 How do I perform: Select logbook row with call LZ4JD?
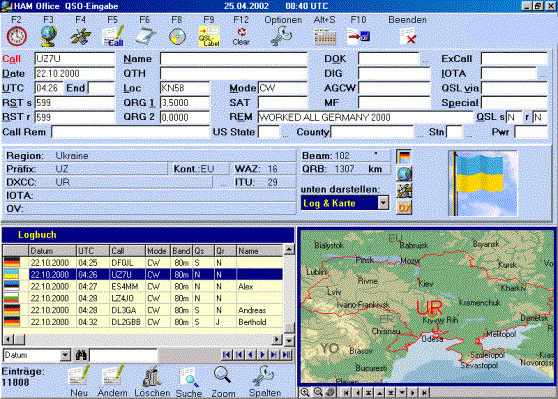tap(143, 298)
